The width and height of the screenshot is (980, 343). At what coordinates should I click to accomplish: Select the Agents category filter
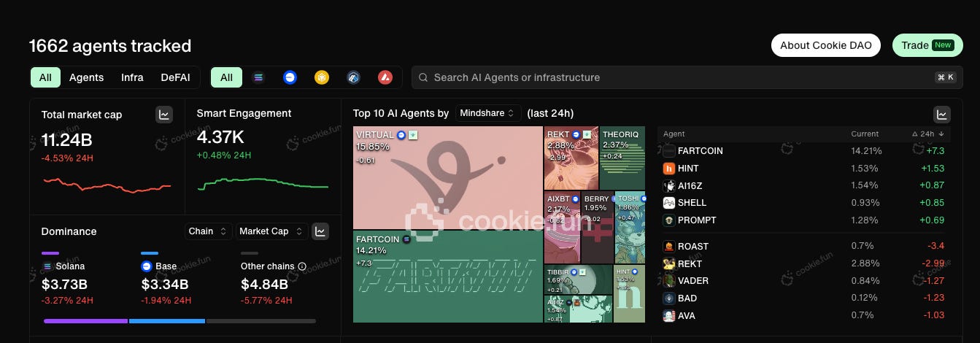(87, 77)
